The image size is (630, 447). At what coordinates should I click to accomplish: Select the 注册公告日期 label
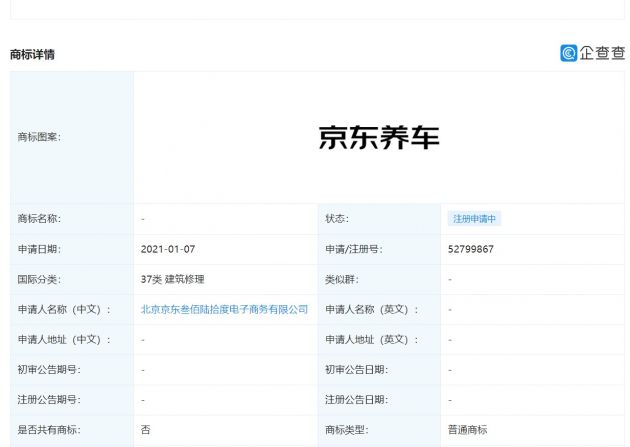pos(356,400)
